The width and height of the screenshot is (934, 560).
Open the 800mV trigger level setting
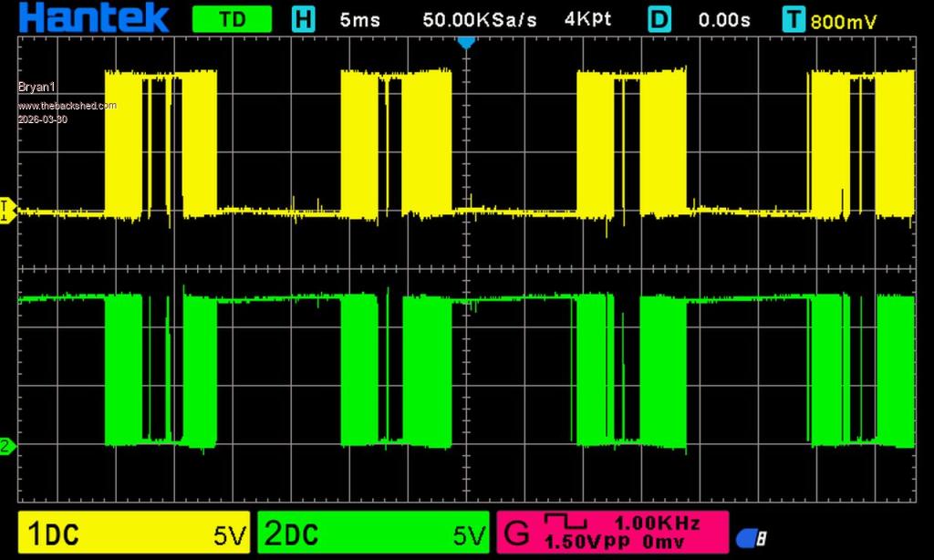click(x=844, y=20)
